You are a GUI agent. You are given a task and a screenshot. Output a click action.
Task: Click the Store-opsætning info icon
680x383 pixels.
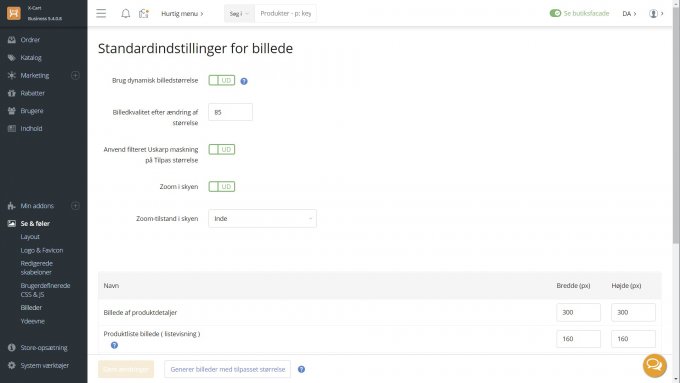click(12, 348)
